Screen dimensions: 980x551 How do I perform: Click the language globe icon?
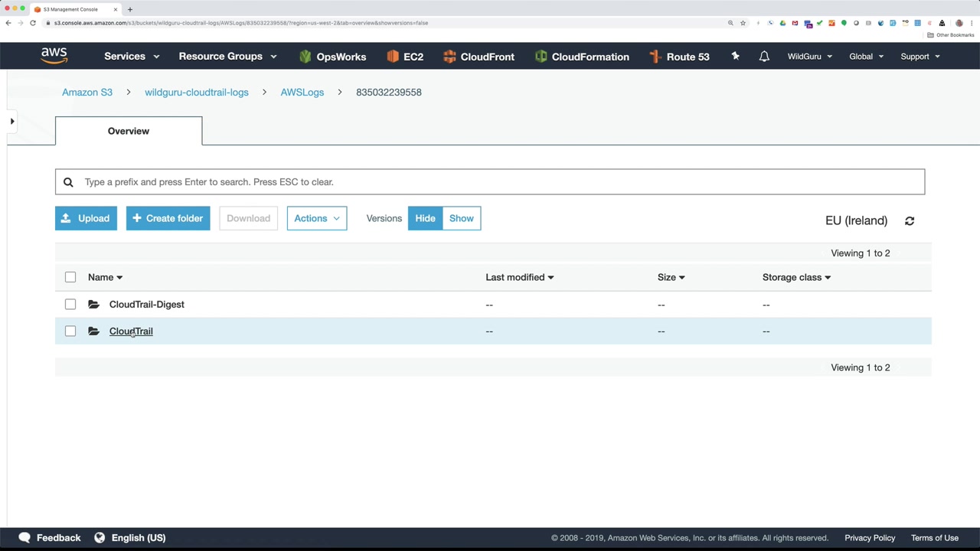100,538
